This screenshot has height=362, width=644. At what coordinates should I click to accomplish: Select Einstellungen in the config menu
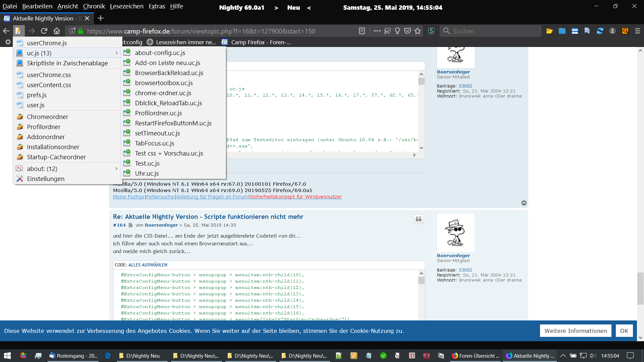46,179
